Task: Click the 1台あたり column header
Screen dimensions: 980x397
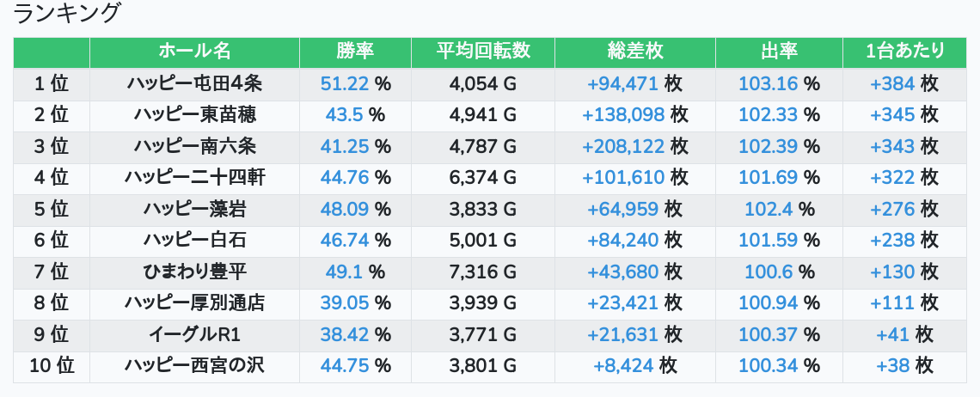Action: [905, 52]
